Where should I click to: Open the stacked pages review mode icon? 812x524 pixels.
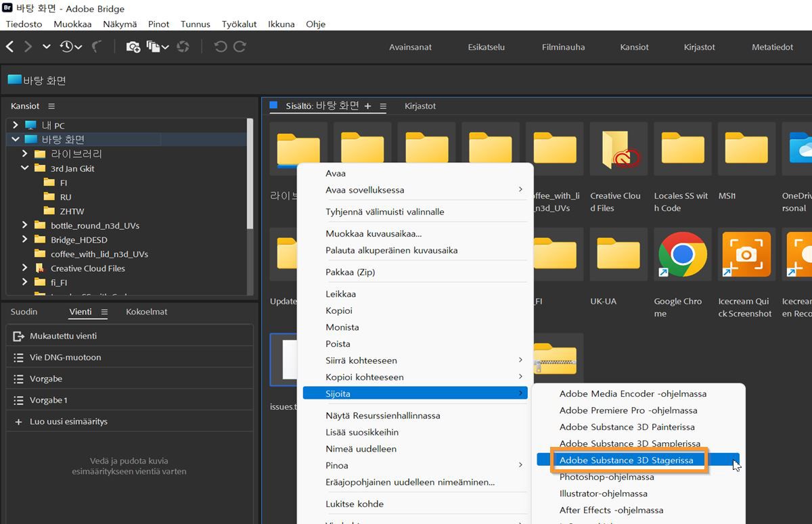coord(157,47)
